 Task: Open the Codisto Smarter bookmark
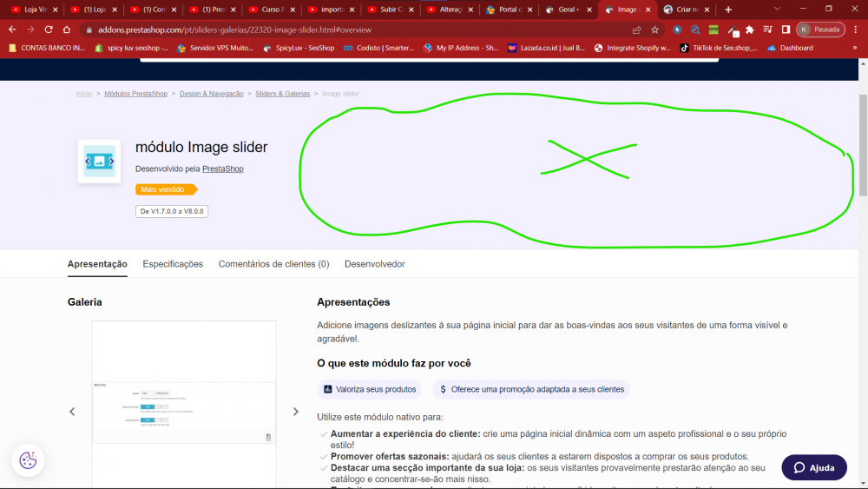click(378, 48)
